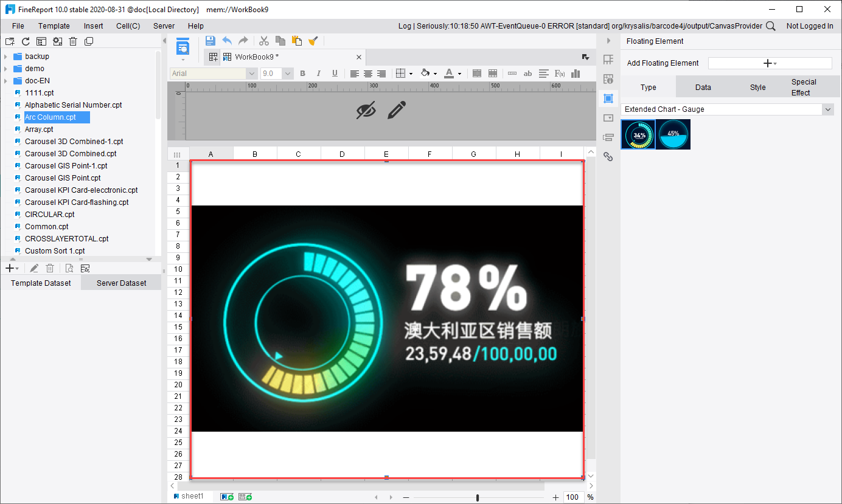Click the New Folder icon
842x504 pixels.
pos(10,41)
